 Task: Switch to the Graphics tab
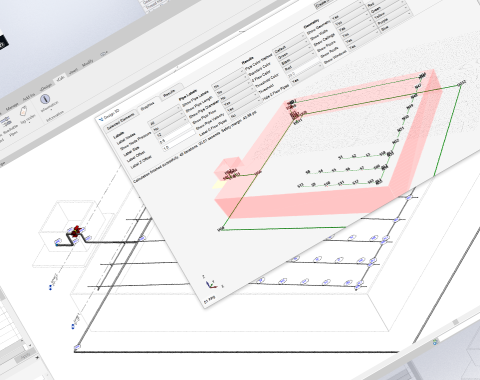147,106
